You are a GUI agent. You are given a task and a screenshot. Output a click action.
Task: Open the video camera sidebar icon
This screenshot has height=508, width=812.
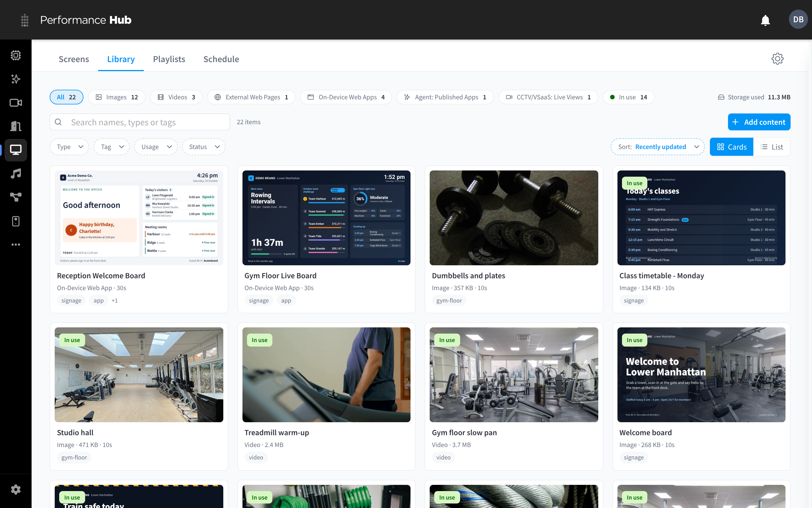(x=16, y=102)
